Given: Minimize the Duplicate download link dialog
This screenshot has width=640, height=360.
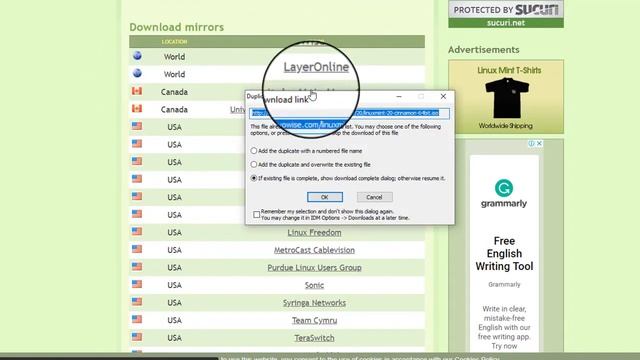Looking at the screenshot, I should [399, 96].
